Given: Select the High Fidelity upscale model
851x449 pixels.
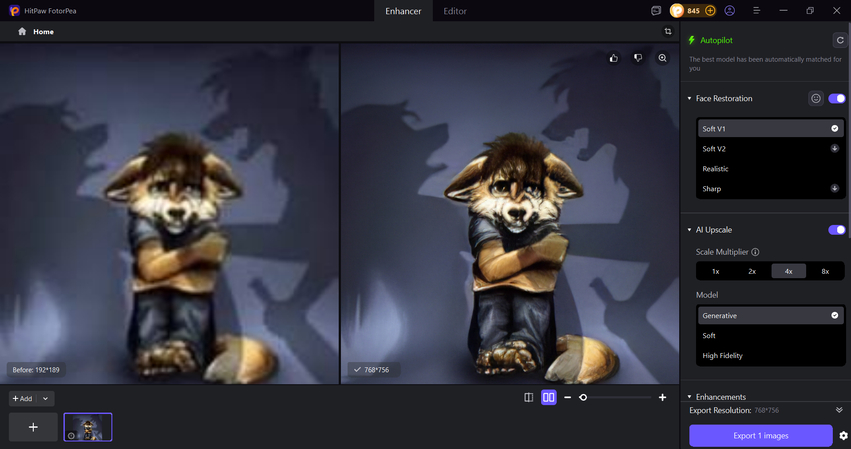Looking at the screenshot, I should [x=770, y=356].
